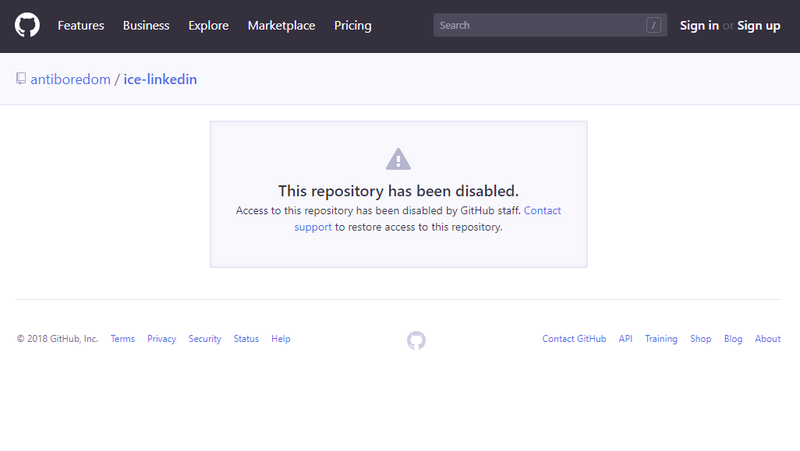Viewport: 800px width, 451px height.
Task: Focus the Search input field
Action: (x=550, y=25)
